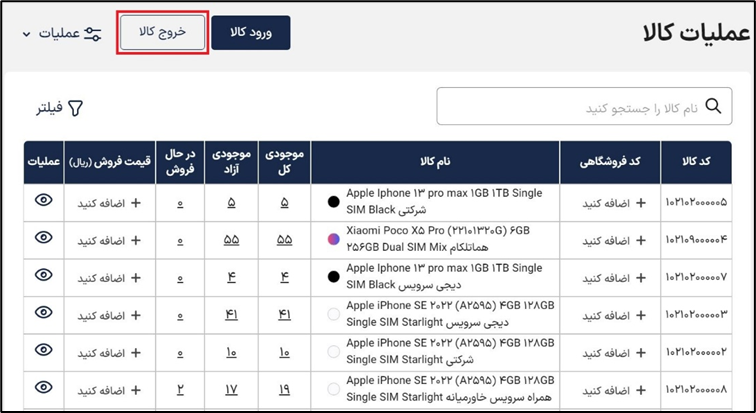Click the عملیات کالا page title
Image resolution: width=756 pixels, height=413 pixels.
pyautogui.click(x=697, y=34)
